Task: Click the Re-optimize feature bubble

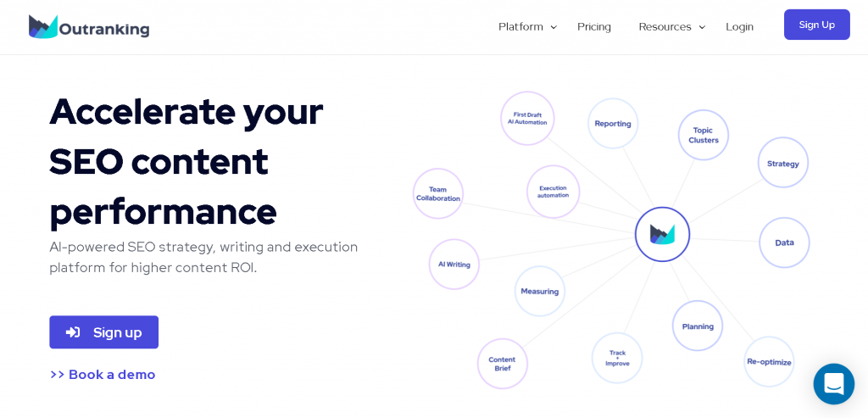Action: point(769,362)
